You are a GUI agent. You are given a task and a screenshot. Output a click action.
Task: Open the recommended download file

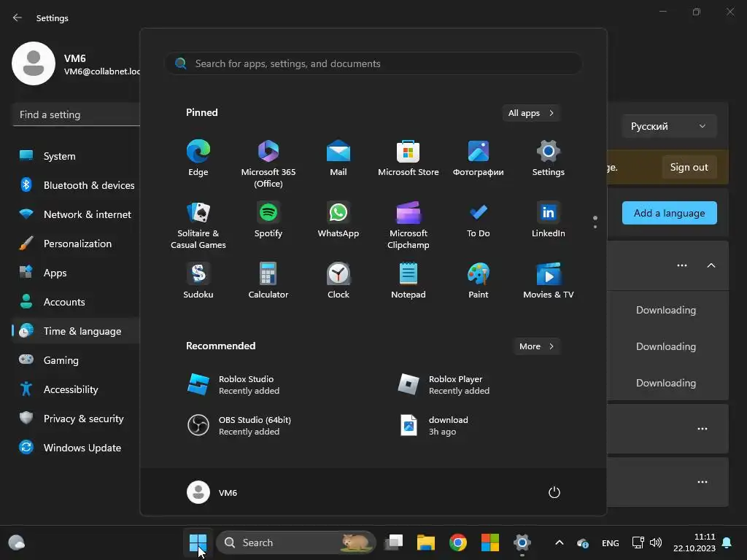tap(433, 426)
